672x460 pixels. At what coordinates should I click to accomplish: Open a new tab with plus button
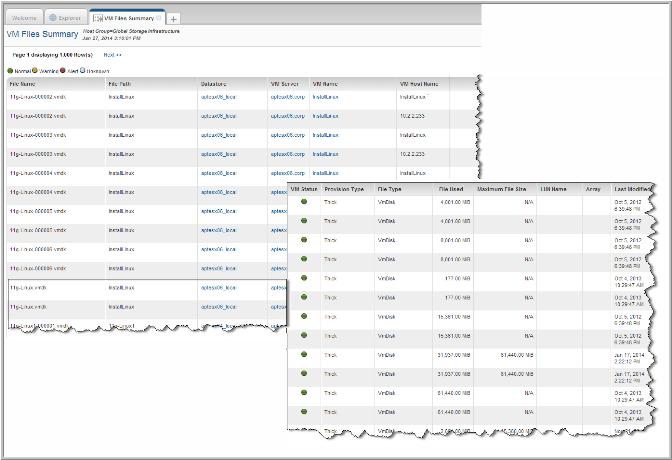[173, 19]
